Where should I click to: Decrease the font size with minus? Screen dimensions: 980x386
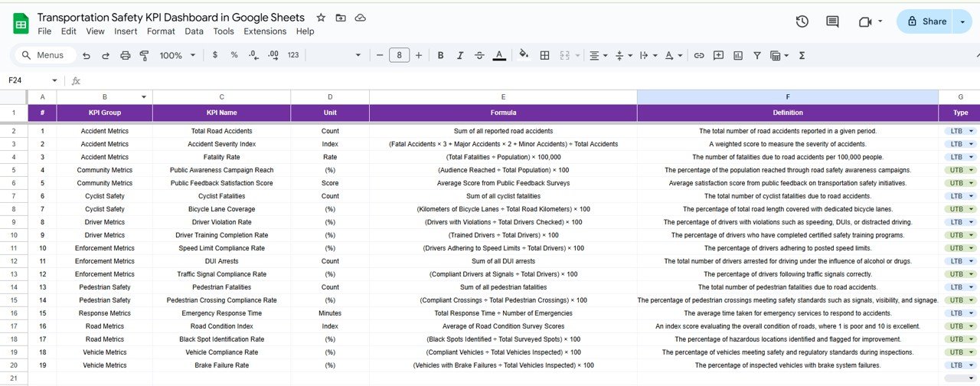point(380,55)
